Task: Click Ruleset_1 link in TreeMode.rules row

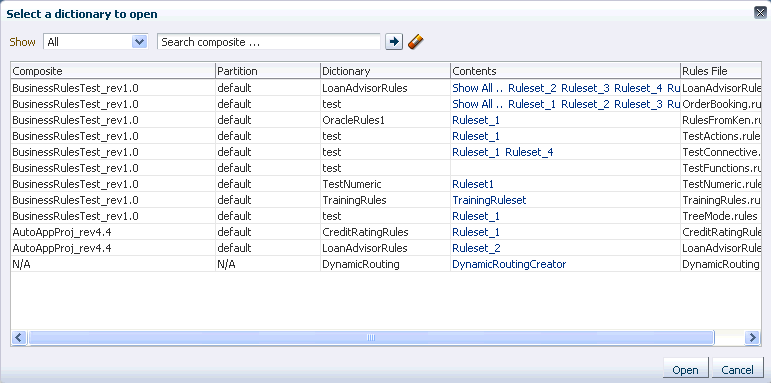Action: [476, 216]
